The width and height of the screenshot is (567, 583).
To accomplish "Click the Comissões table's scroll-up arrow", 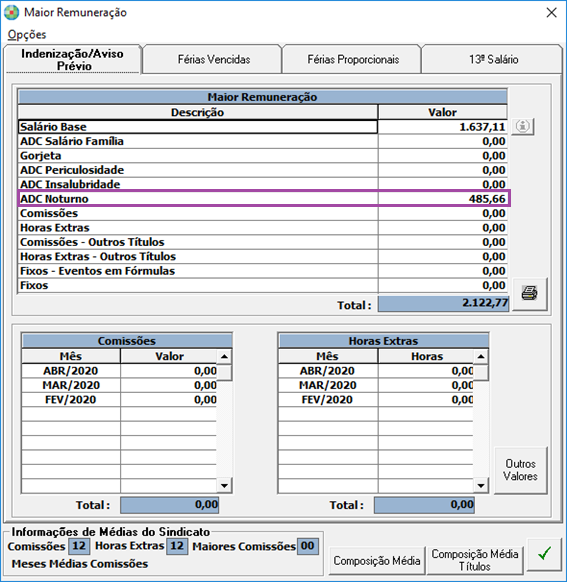I will pos(224,357).
